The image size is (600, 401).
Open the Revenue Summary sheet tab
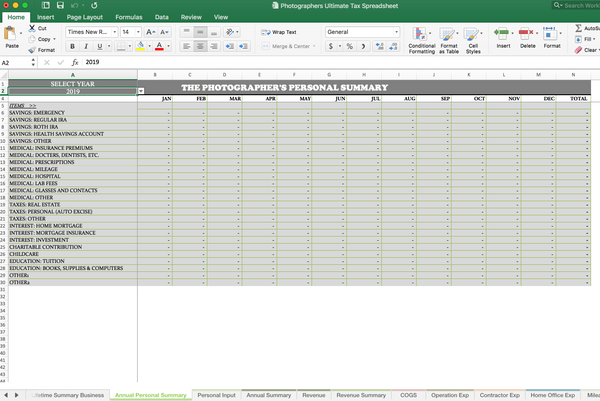pyautogui.click(x=361, y=395)
